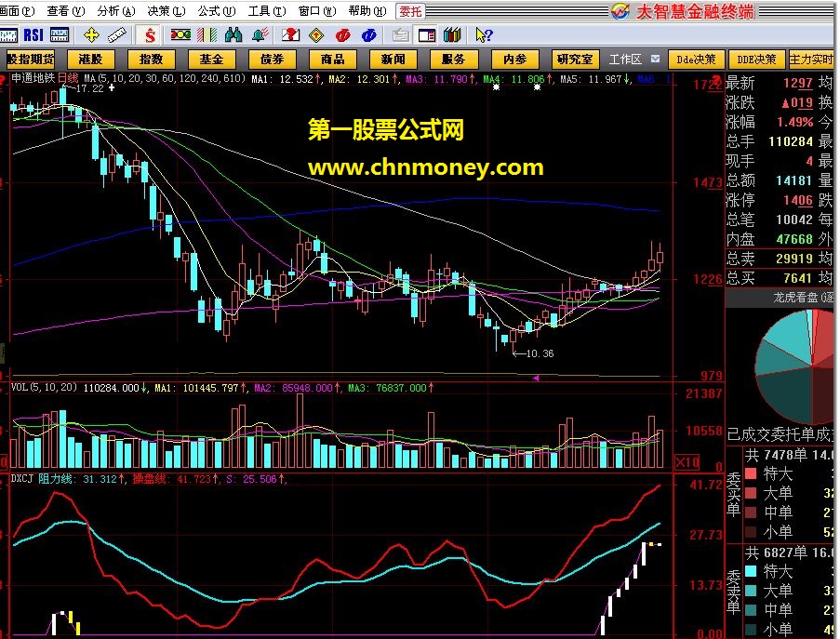The image size is (840, 639).
Task: Open the 查看(V) menu
Action: point(66,11)
